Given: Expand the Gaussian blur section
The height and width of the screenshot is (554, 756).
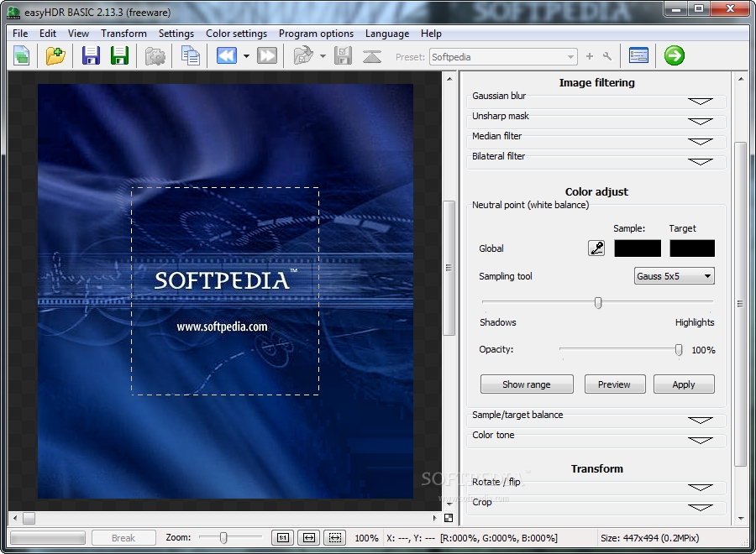Looking at the screenshot, I should click(x=700, y=102).
